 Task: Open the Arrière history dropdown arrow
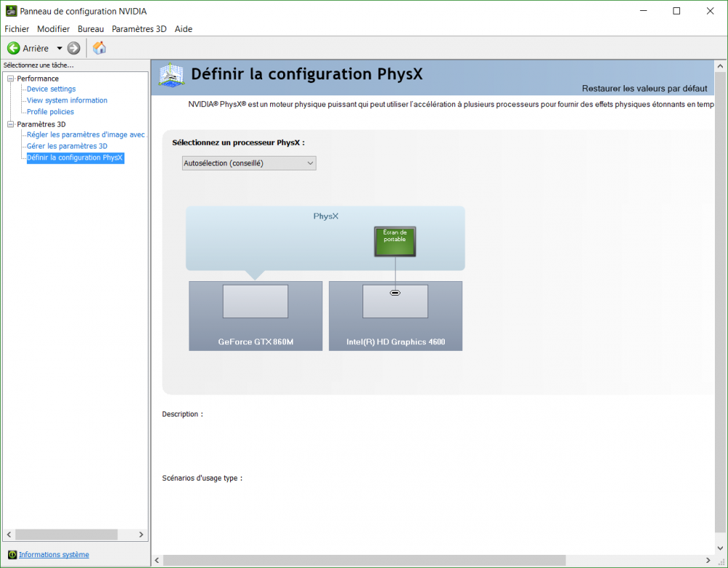coord(59,48)
